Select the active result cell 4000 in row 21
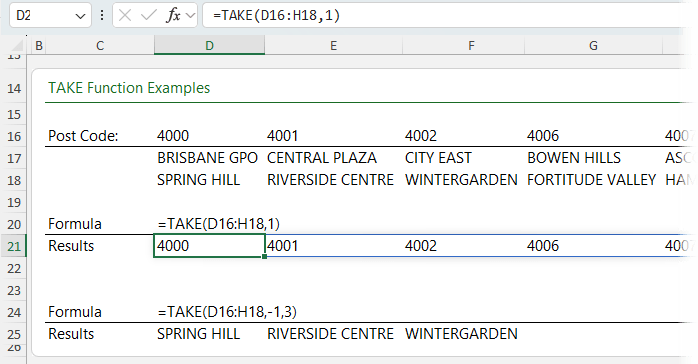698x364 pixels. point(209,246)
